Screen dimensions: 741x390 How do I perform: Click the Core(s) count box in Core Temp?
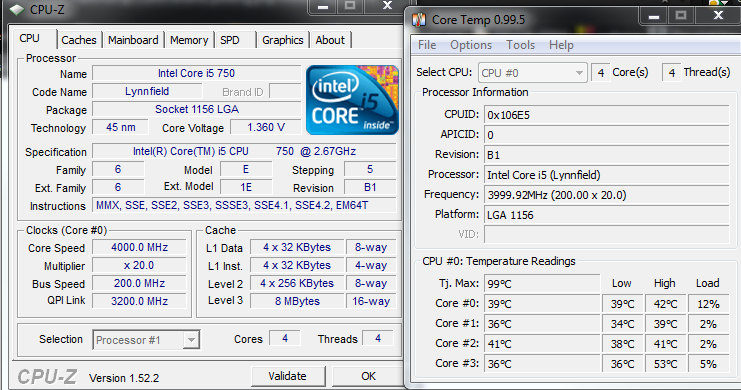coord(601,73)
